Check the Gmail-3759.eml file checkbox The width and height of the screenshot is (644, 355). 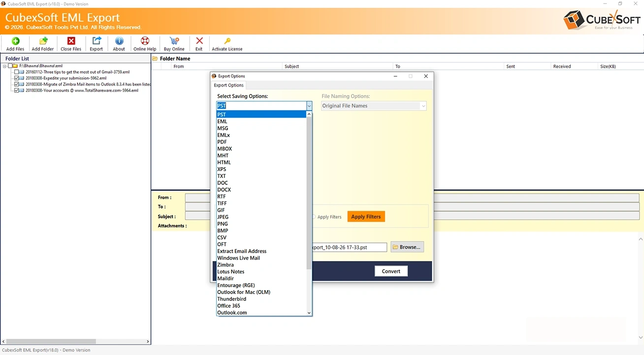(x=17, y=72)
